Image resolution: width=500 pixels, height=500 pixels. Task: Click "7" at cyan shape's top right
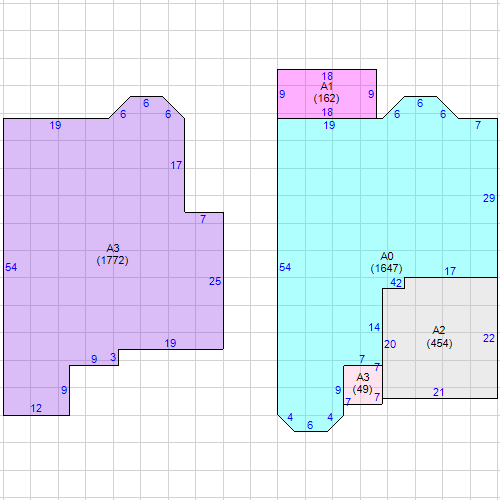click(x=478, y=125)
